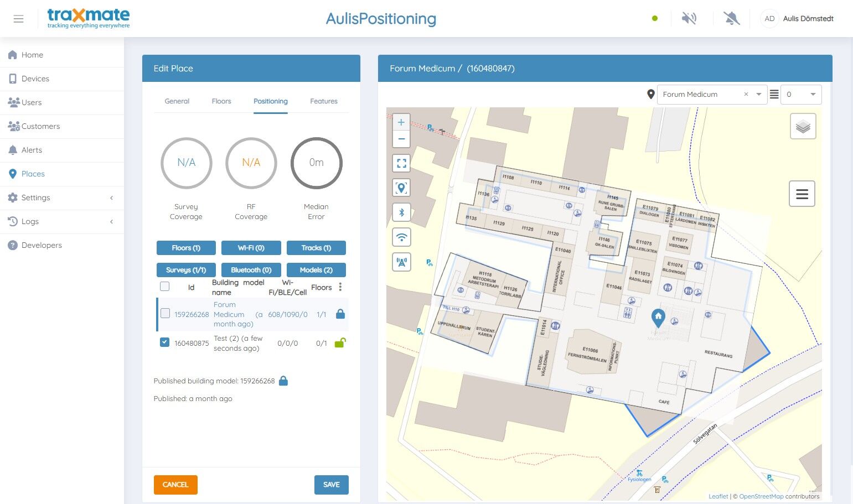Open the map hamburger menu button
The width and height of the screenshot is (853, 504).
tap(802, 194)
